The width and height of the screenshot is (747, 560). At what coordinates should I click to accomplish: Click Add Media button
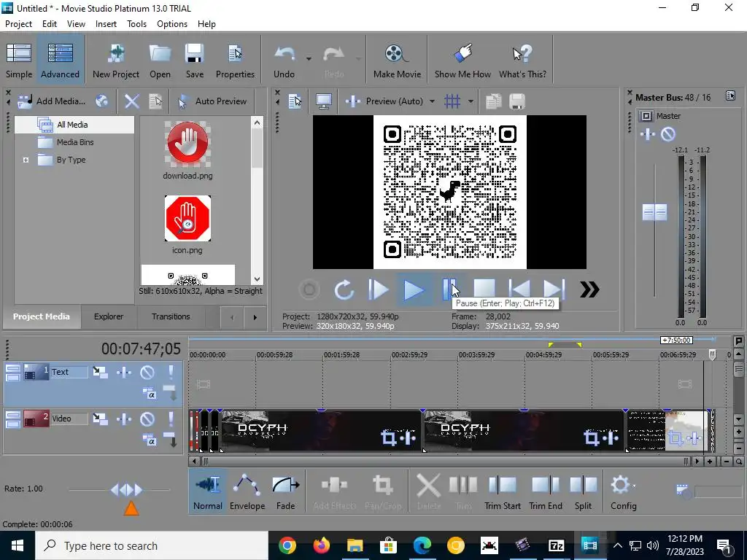tap(52, 101)
